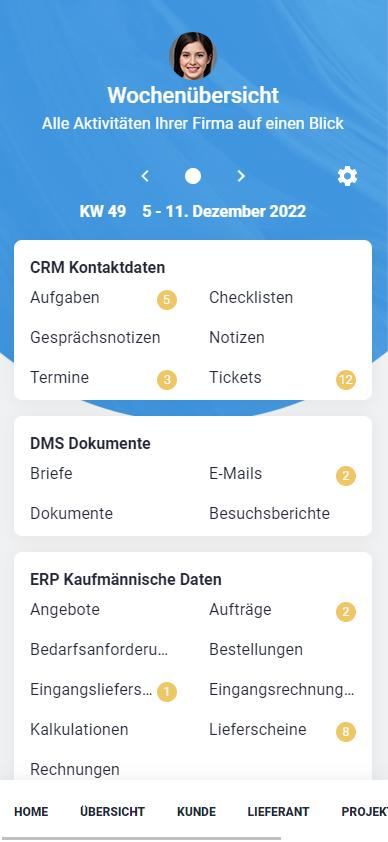Open the Checklisten link
The width and height of the screenshot is (388, 842).
[251, 297]
